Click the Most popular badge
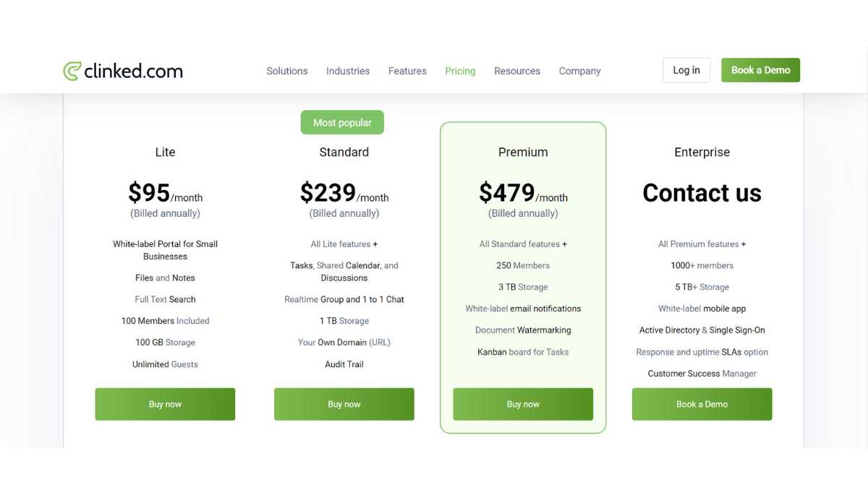This screenshot has height=495, width=868. click(x=342, y=123)
